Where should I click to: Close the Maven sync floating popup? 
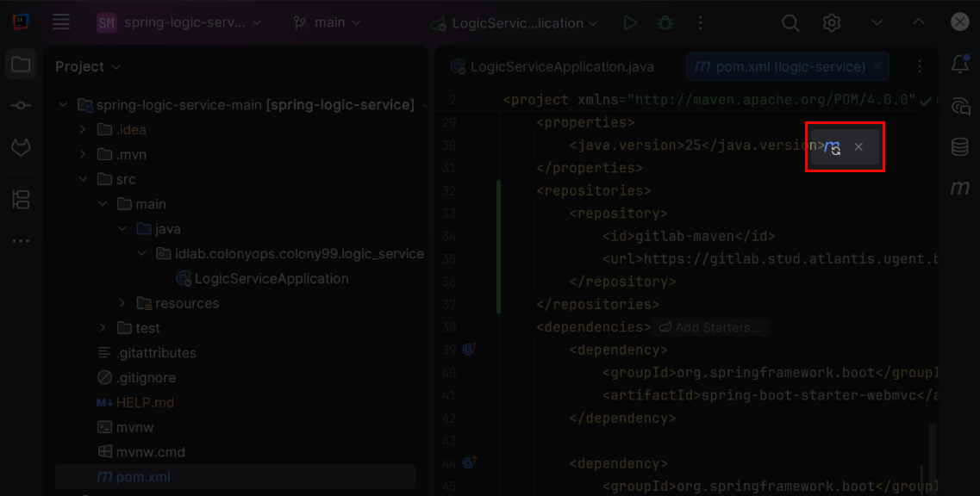click(x=858, y=146)
